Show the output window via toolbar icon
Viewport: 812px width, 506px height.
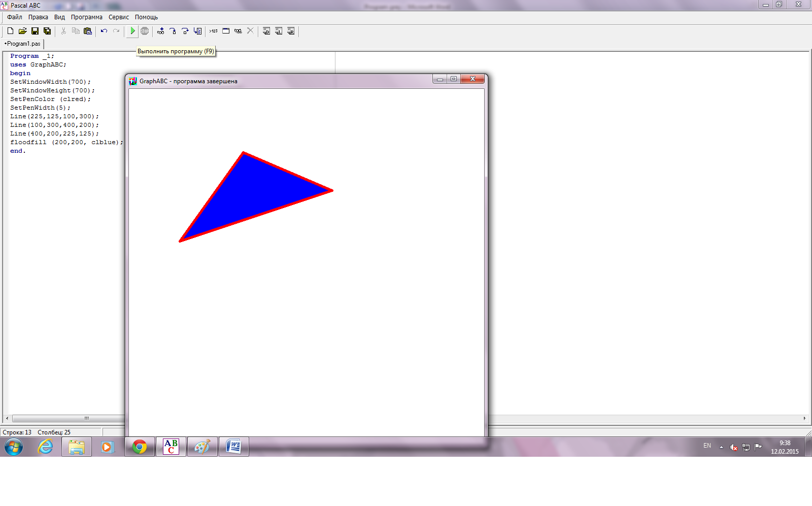point(226,31)
